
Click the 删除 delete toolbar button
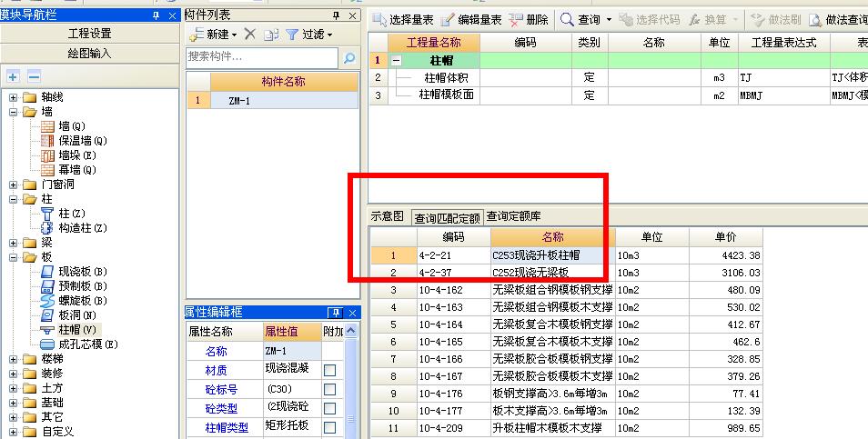pos(529,20)
